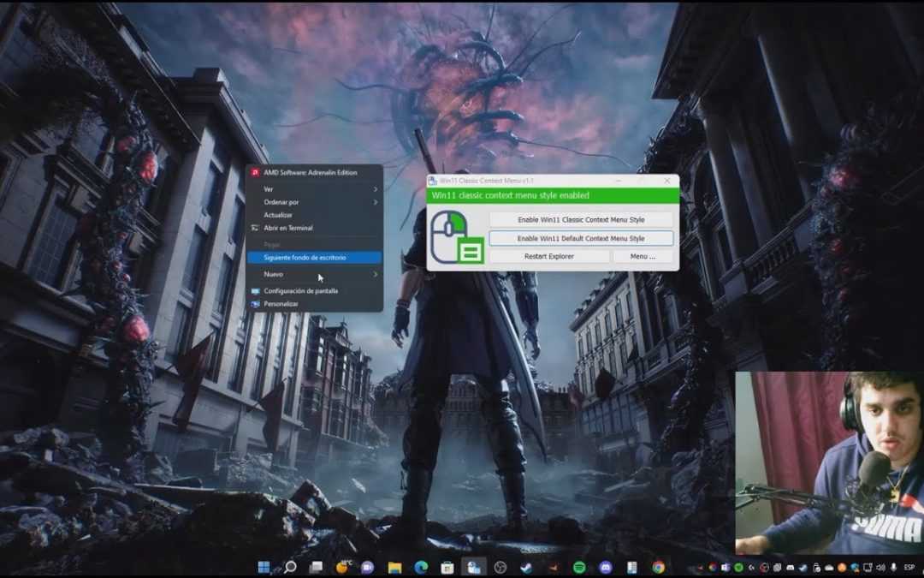This screenshot has width=924, height=578.
Task: Click the Spotify icon in system tray
Action: [738, 568]
